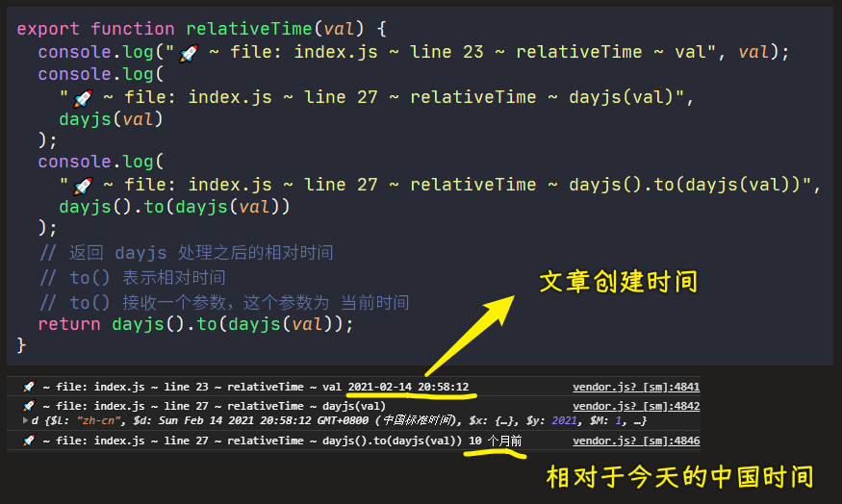Click the $M: 1 property in the logged object
The image size is (842, 504).
[x=605, y=420]
